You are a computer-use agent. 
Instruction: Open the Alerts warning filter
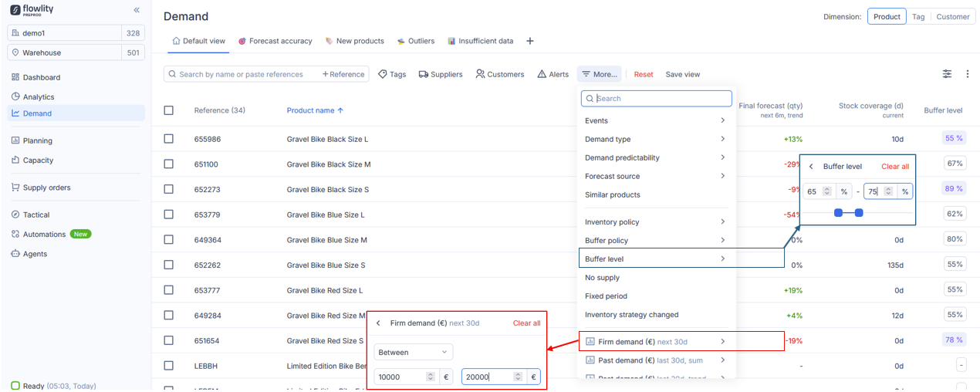pyautogui.click(x=553, y=74)
